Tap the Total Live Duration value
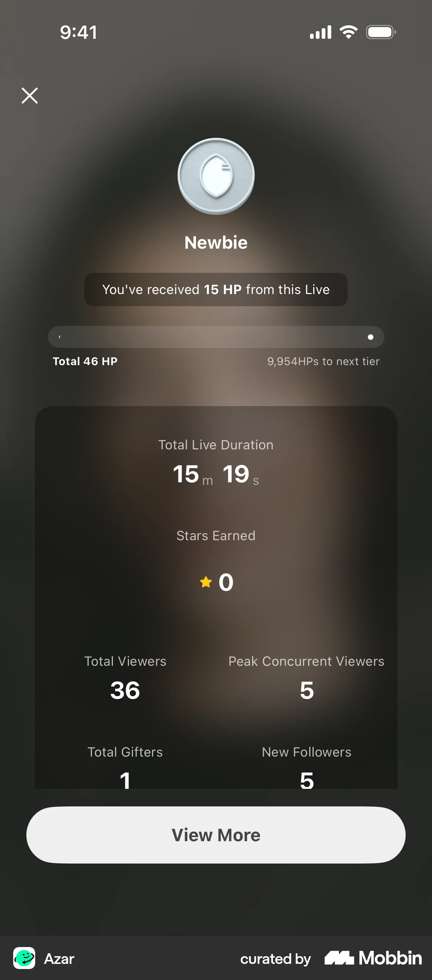This screenshot has width=432, height=980. tap(216, 474)
